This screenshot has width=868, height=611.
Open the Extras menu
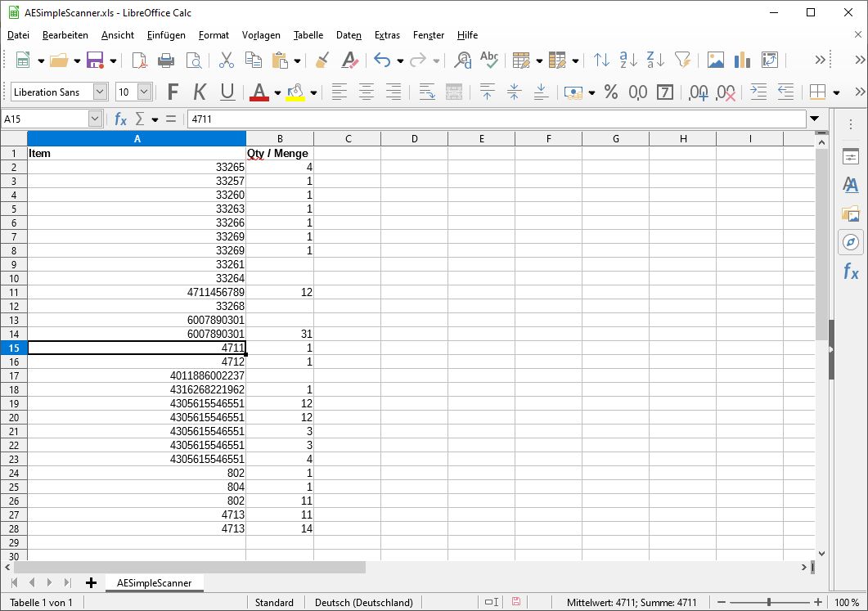pyautogui.click(x=387, y=35)
